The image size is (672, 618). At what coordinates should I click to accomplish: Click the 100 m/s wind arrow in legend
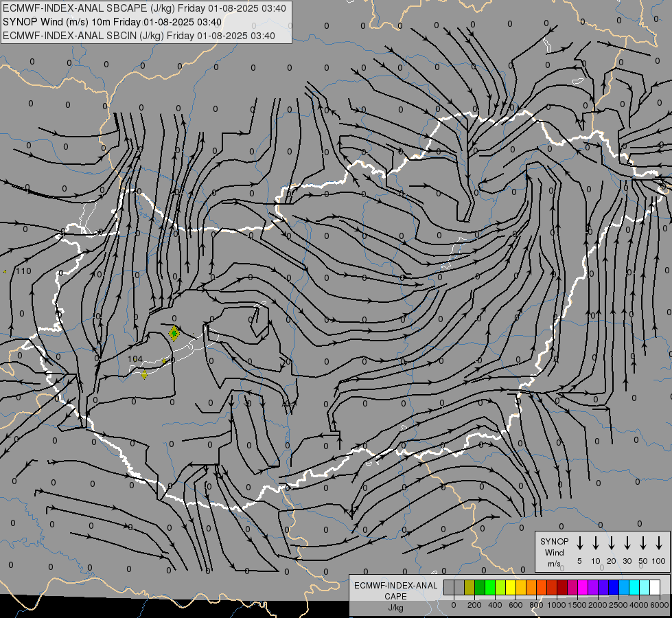pyautogui.click(x=659, y=542)
